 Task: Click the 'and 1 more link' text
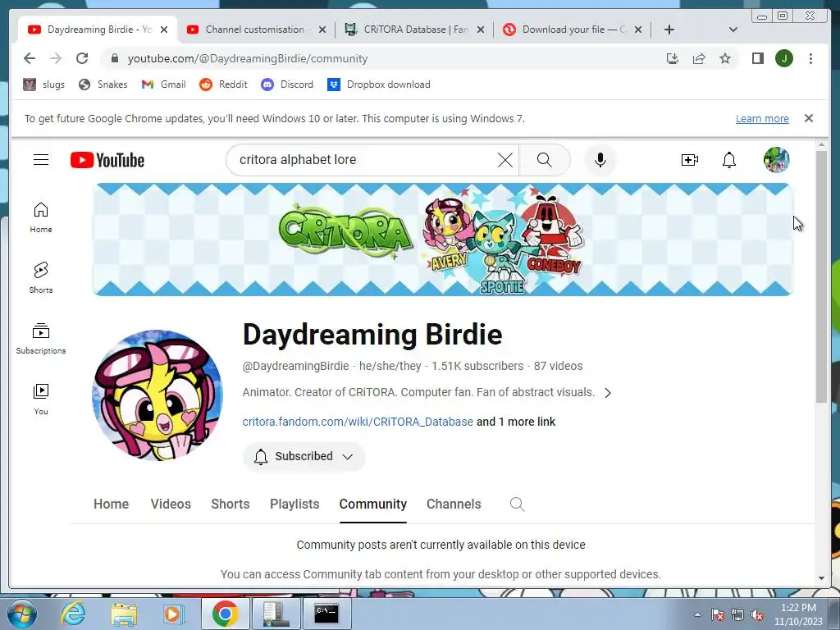click(516, 422)
